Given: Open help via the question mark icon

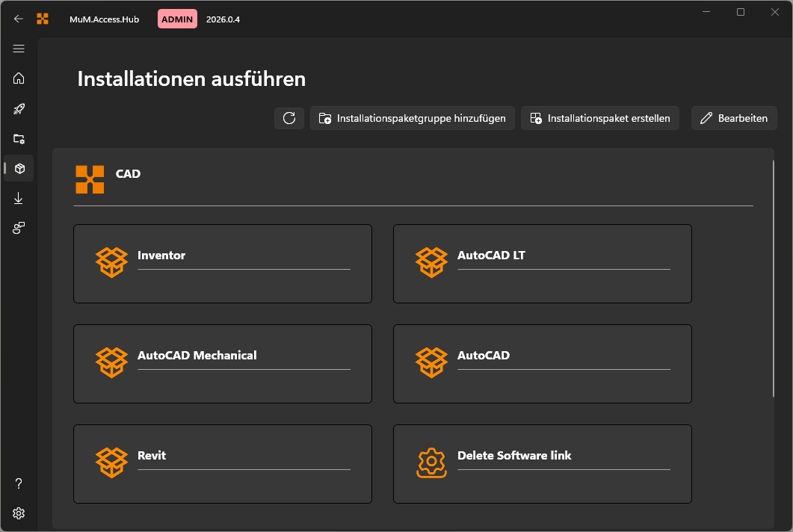Looking at the screenshot, I should tap(19, 483).
